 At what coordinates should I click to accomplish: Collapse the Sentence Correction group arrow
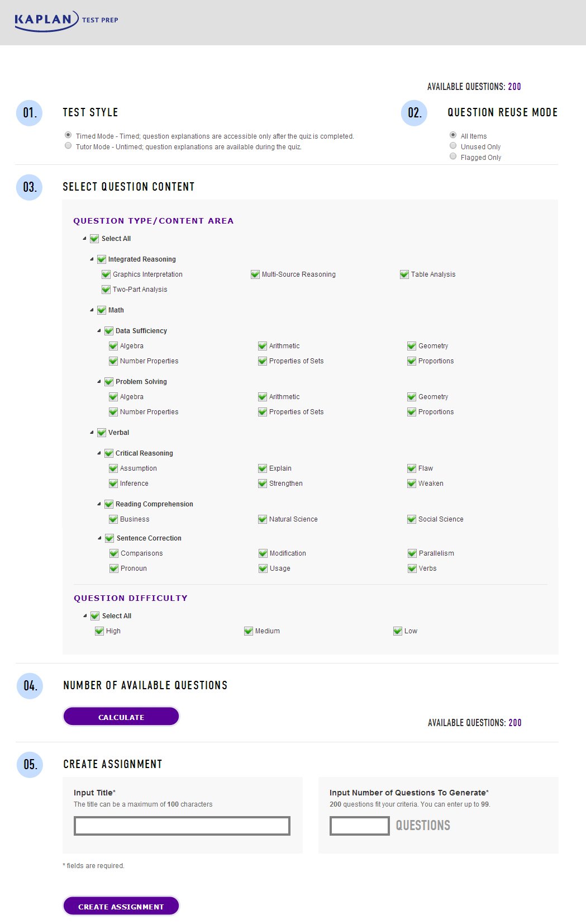coord(100,538)
